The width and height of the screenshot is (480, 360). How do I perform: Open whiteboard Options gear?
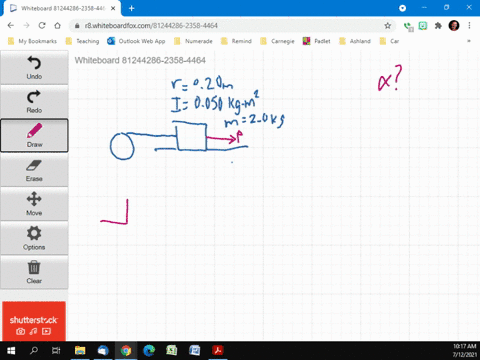pyautogui.click(x=34, y=238)
